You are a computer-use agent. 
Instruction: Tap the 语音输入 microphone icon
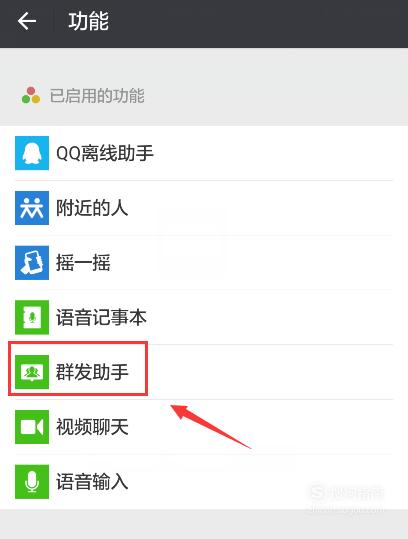tap(32, 482)
